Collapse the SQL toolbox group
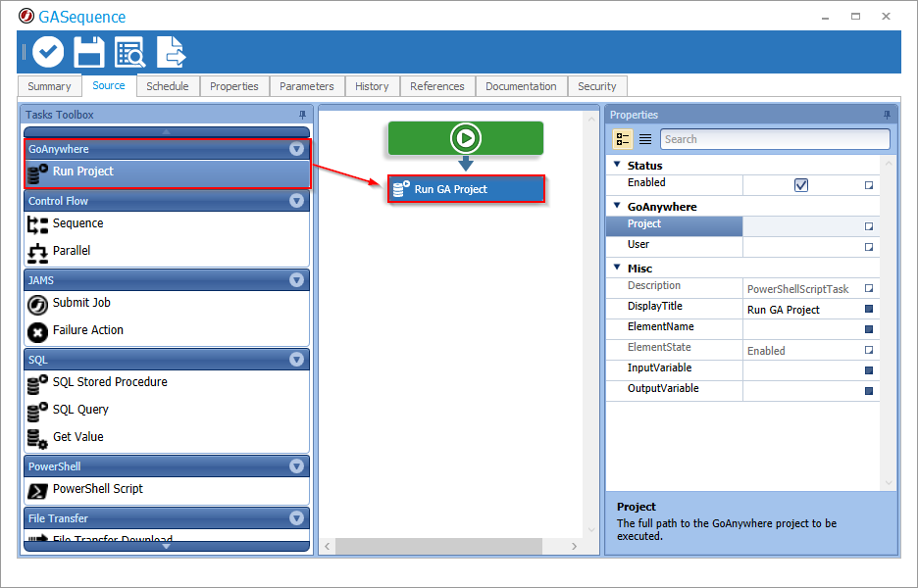The height and width of the screenshot is (588, 918). pyautogui.click(x=297, y=360)
